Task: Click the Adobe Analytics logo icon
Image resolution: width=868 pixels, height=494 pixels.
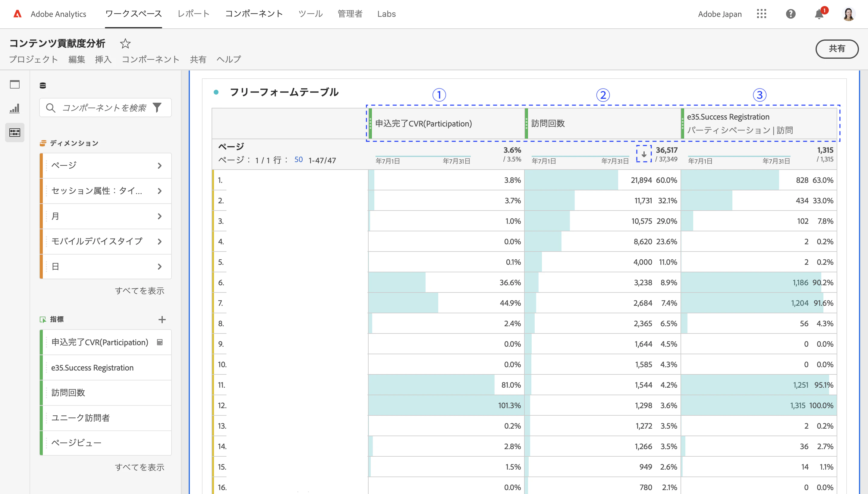Action: click(17, 14)
